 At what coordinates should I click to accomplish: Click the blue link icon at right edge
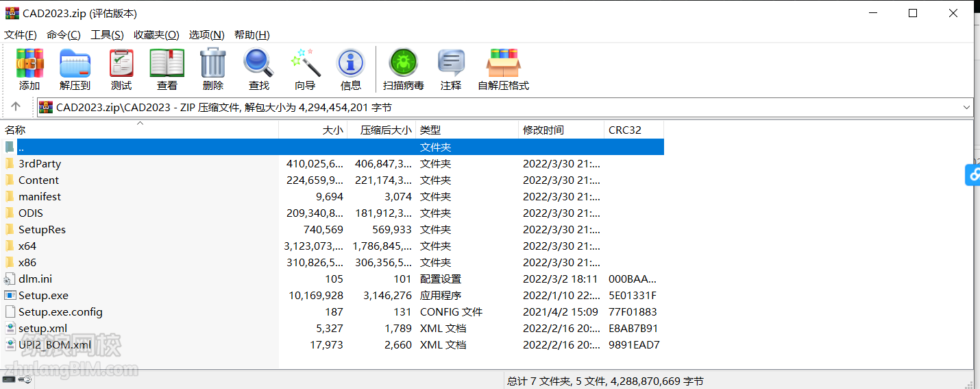[x=972, y=175]
